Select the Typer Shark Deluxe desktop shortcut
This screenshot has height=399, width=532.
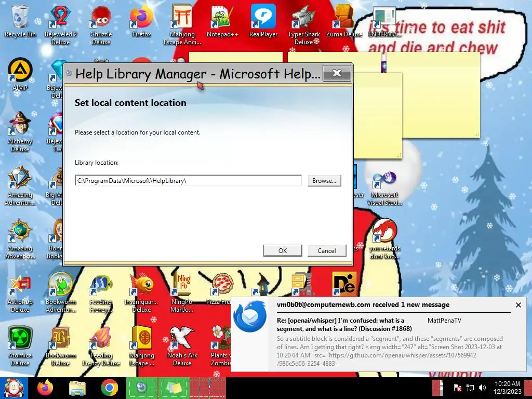coord(303,25)
